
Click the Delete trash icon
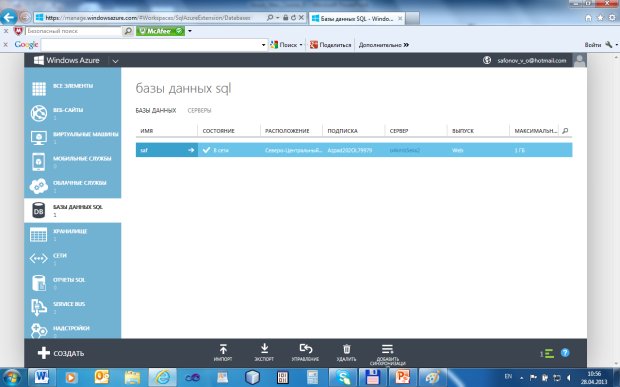346,349
